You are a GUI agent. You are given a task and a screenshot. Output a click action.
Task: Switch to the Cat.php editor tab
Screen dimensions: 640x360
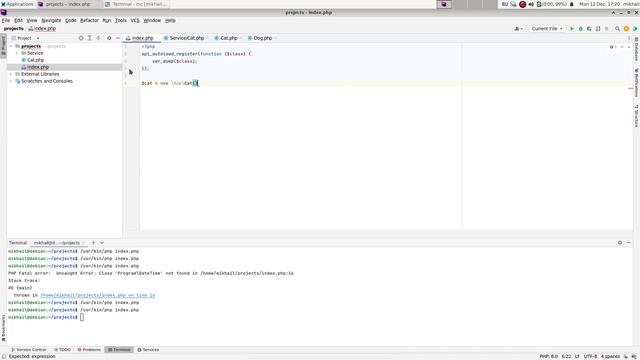click(x=229, y=38)
